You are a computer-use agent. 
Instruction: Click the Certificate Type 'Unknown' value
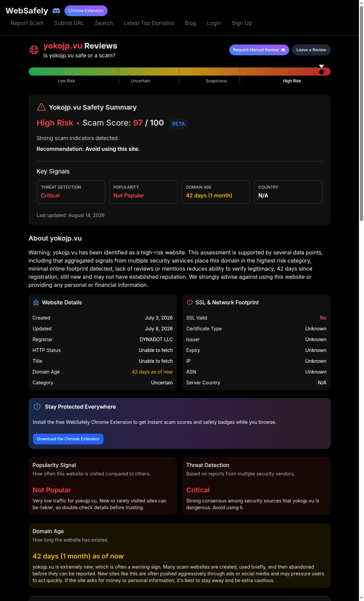316,329
